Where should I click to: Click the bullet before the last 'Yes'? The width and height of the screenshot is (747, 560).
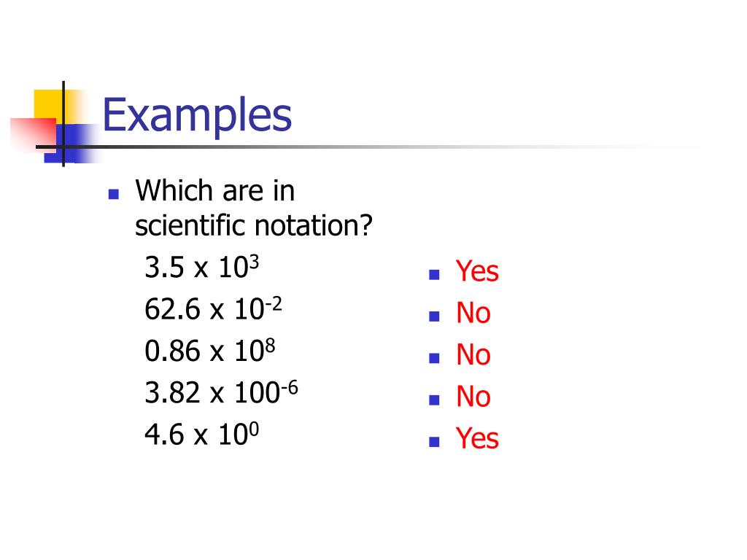tap(434, 442)
